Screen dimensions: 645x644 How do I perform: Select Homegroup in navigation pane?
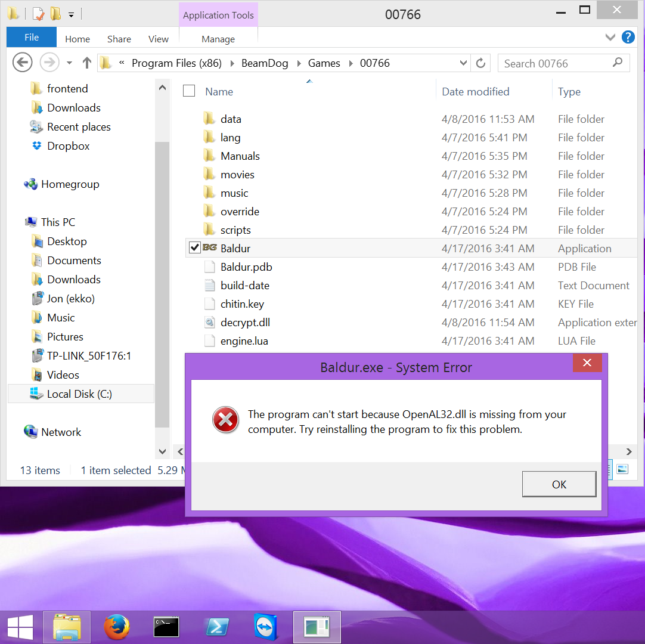click(70, 184)
